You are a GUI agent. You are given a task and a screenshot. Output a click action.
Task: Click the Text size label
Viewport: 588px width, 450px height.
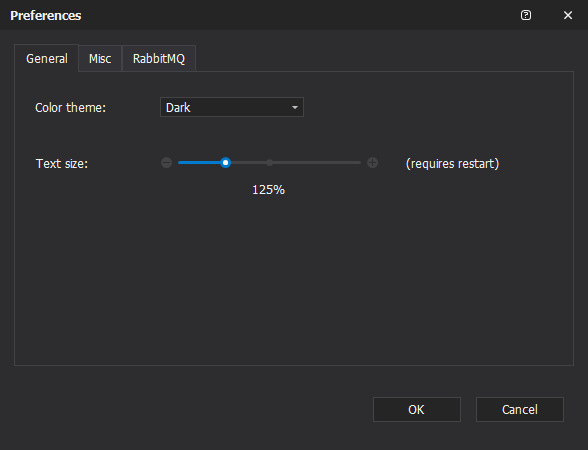click(62, 164)
